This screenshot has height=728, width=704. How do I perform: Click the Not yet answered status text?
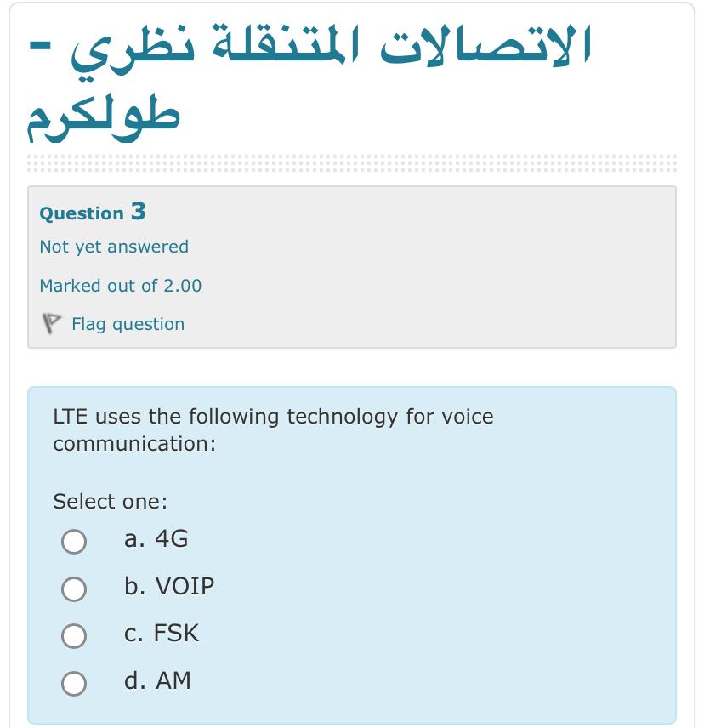click(111, 247)
